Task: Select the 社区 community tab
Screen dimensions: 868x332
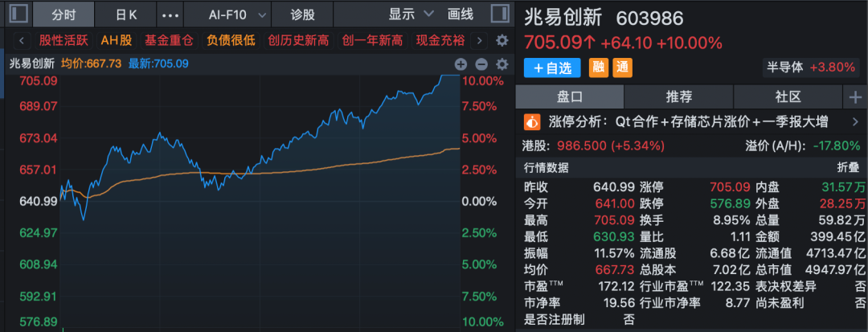Action: click(788, 98)
